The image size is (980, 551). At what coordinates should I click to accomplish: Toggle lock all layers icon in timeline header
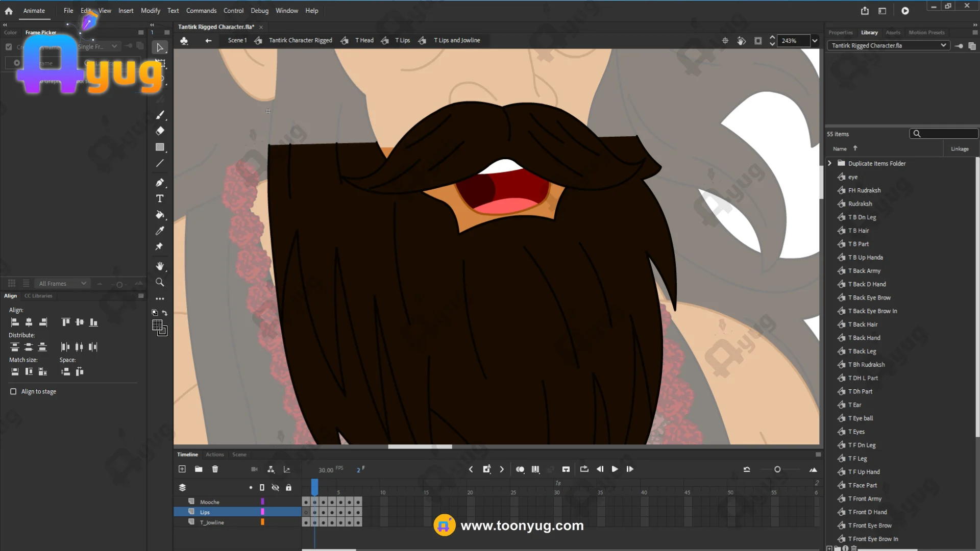click(288, 487)
